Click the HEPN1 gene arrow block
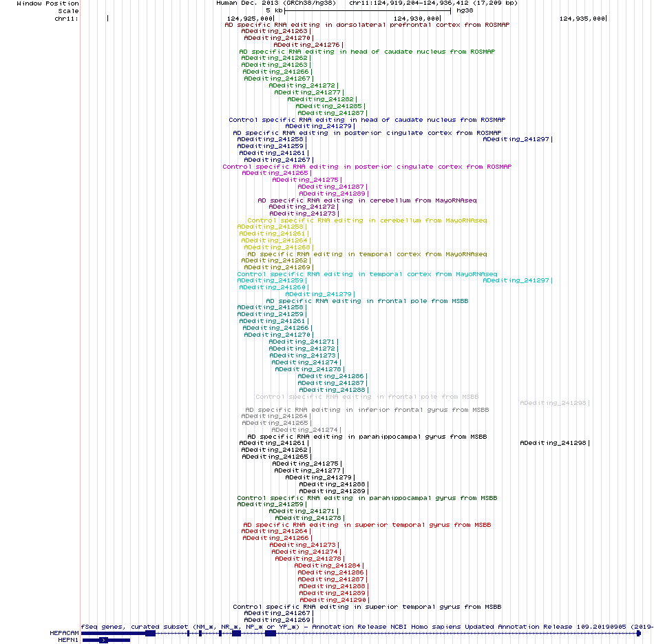 (x=104, y=640)
